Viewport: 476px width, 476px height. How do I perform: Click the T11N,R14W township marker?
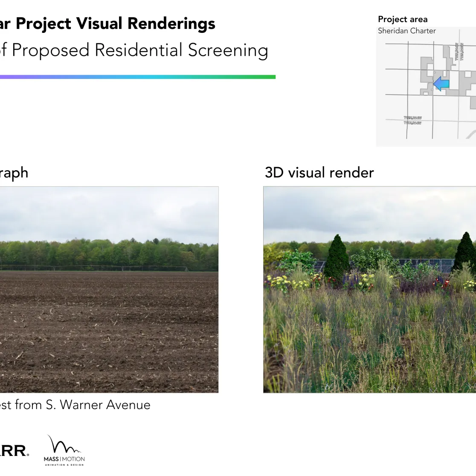tap(412, 122)
